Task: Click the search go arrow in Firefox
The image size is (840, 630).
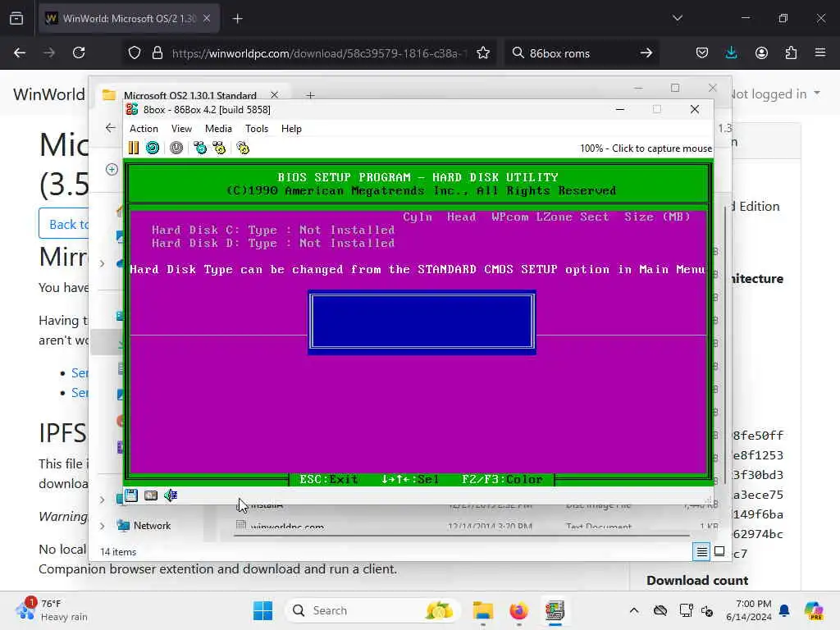Action: [x=646, y=52]
